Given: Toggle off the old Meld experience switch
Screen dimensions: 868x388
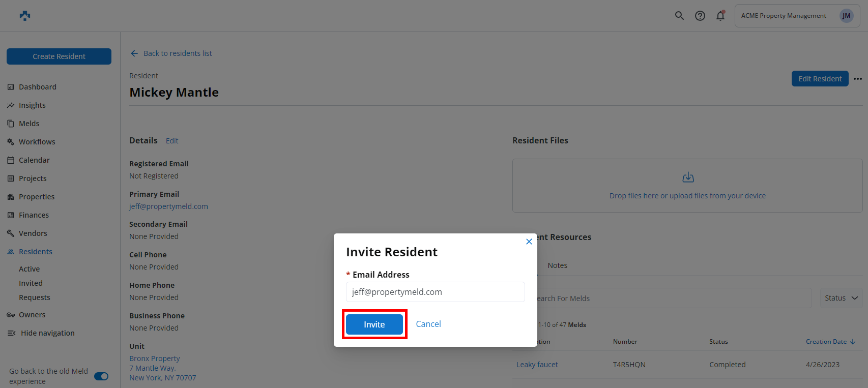Looking at the screenshot, I should point(101,376).
